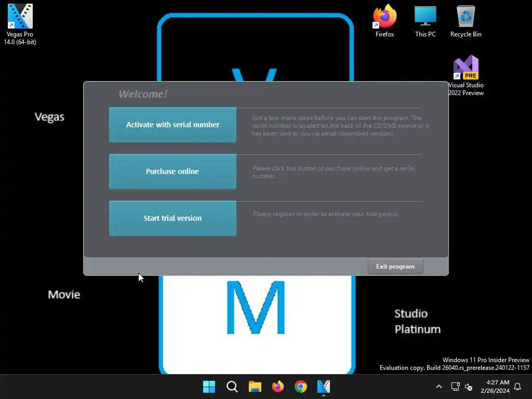The height and width of the screenshot is (399, 532).
Task: Show hidden system tray icons
Action: 438,387
